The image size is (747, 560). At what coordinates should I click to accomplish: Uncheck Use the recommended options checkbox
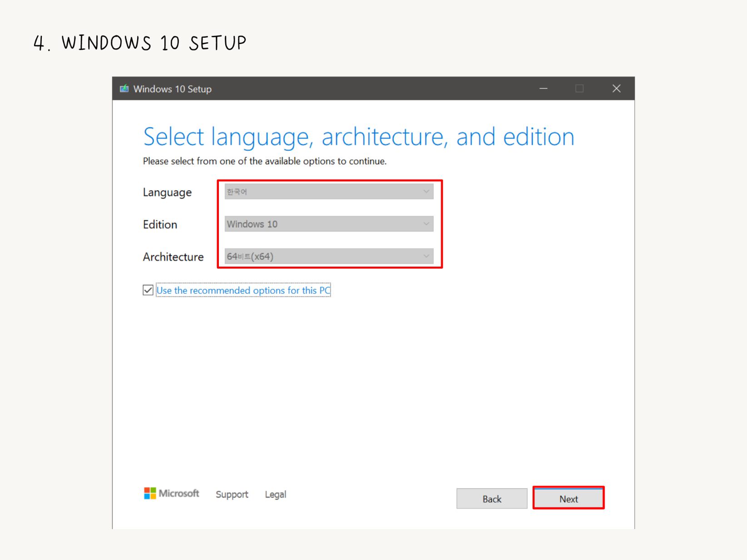click(x=148, y=290)
